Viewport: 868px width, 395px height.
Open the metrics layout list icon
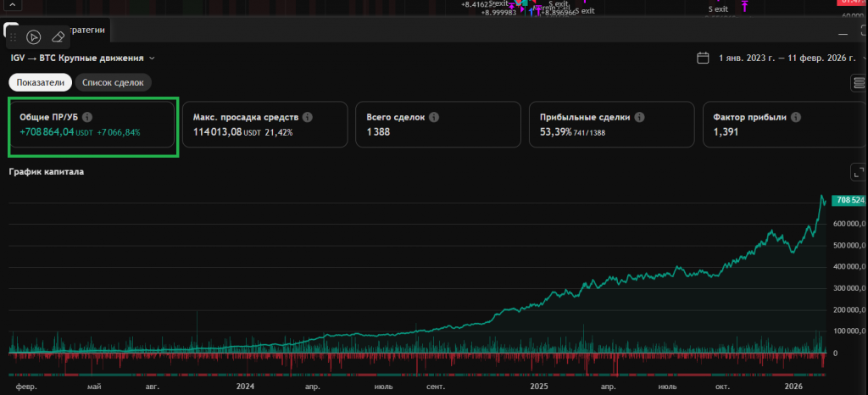(x=858, y=82)
